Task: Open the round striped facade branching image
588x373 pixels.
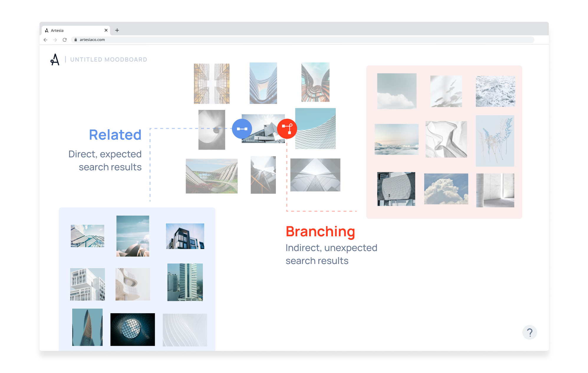Action: pos(396,189)
